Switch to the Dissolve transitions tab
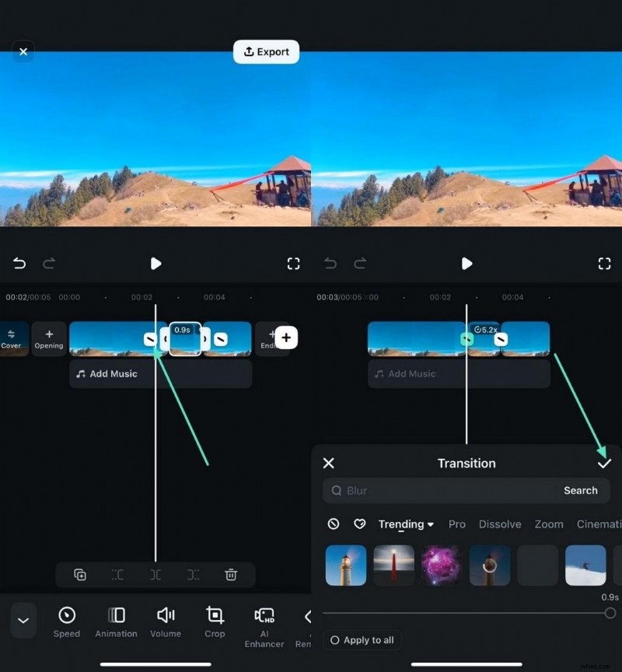622x672 pixels. pyautogui.click(x=500, y=524)
